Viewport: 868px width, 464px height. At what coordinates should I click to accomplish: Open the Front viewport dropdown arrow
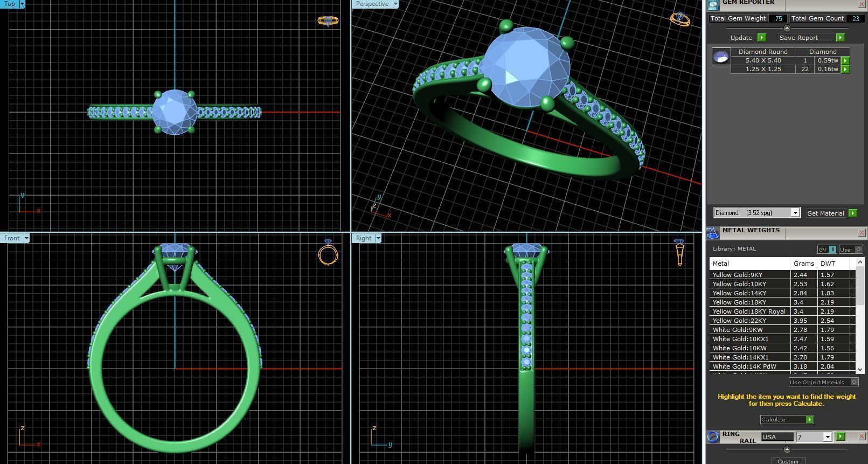coord(26,238)
